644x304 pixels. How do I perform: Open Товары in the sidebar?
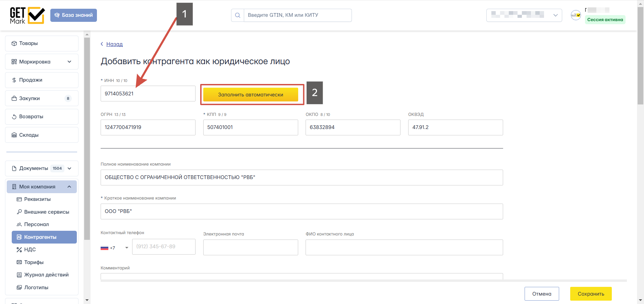42,43
